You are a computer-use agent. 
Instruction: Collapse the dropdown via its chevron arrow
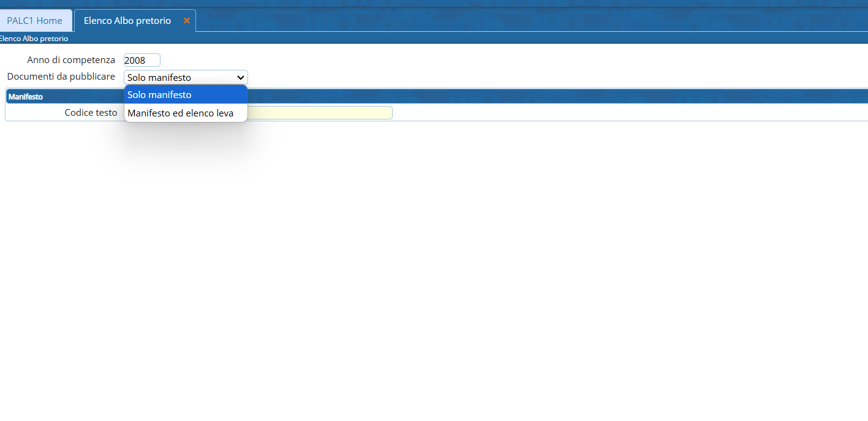(241, 78)
